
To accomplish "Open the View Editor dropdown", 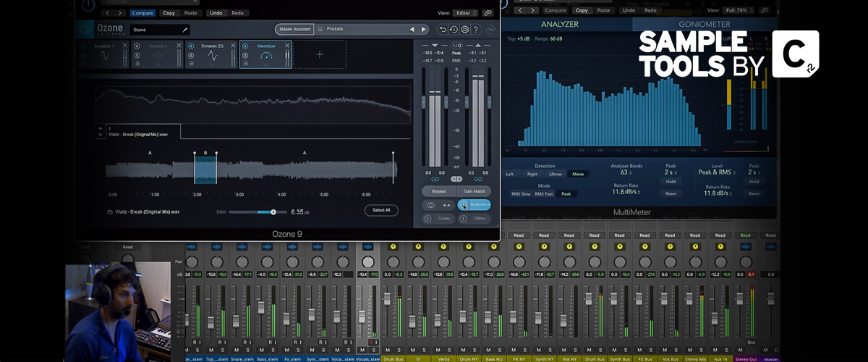I will [466, 12].
